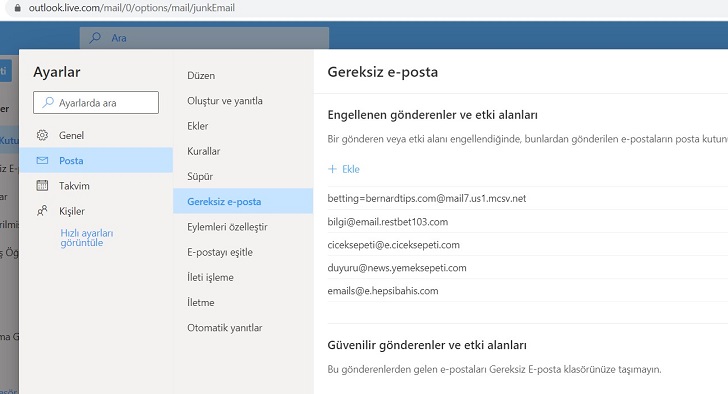Select the Gereksiz e-posta settings page

(x=243, y=201)
